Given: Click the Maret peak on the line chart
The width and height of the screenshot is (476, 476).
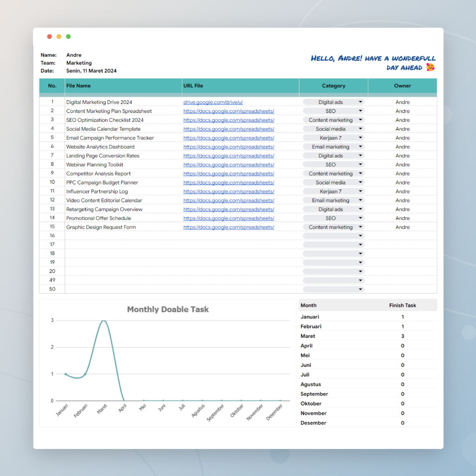Looking at the screenshot, I should click(x=104, y=321).
